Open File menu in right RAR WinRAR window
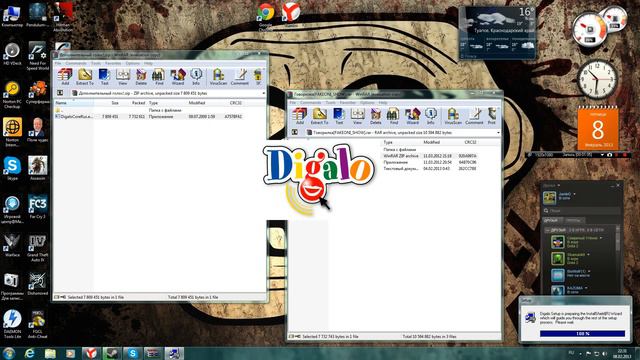640x360 pixels. 293,103
